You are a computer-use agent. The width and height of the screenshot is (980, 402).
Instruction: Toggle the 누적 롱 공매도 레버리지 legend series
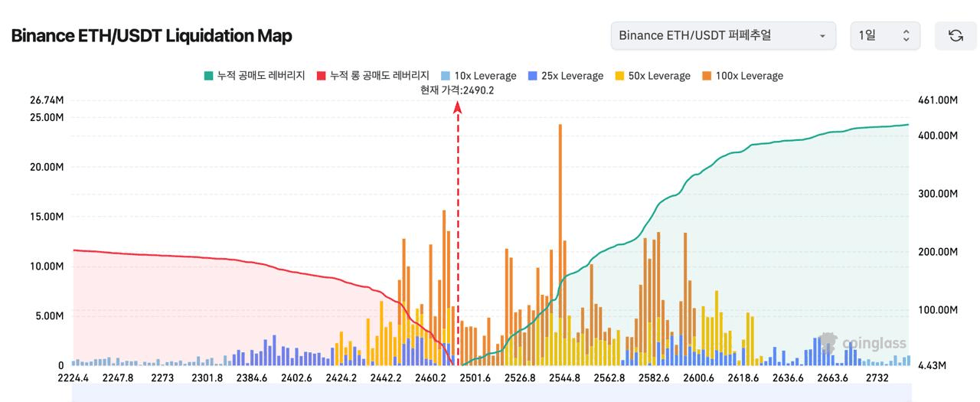[373, 76]
